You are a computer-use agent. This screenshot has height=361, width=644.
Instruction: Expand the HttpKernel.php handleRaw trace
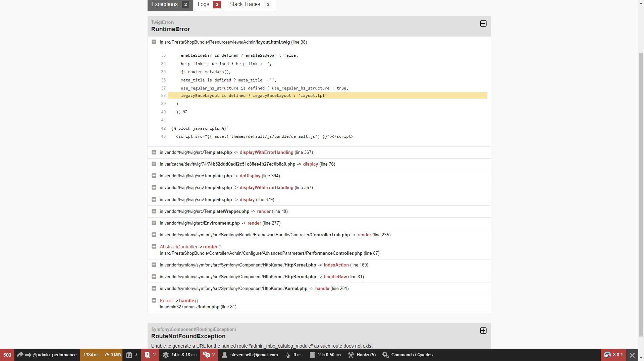click(x=154, y=277)
